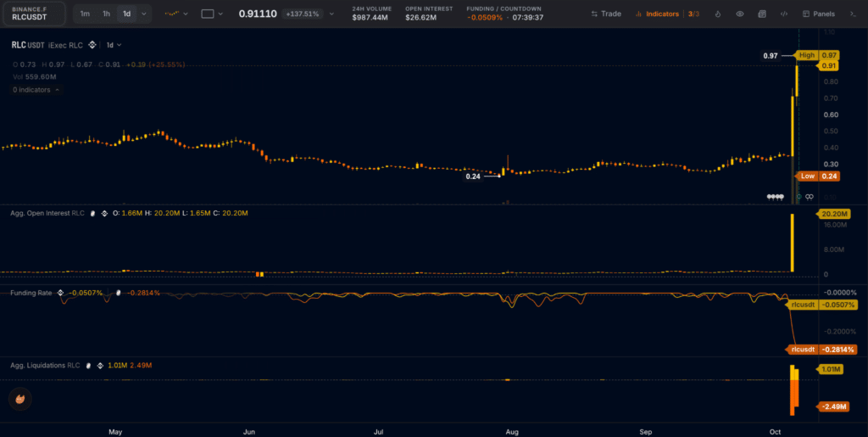Click the Trade swap arrows icon
Screen dimensions: 868x437
594,14
